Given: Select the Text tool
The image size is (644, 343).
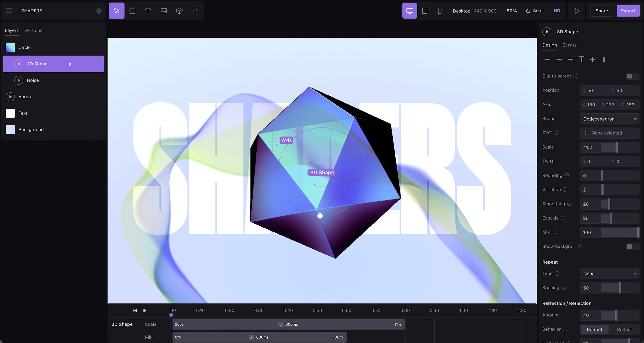Looking at the screenshot, I should [148, 11].
